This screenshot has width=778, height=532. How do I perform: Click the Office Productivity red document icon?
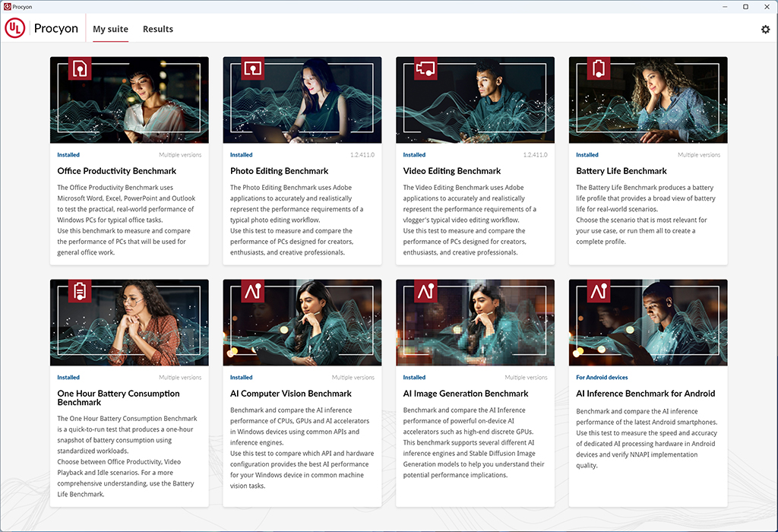point(80,68)
